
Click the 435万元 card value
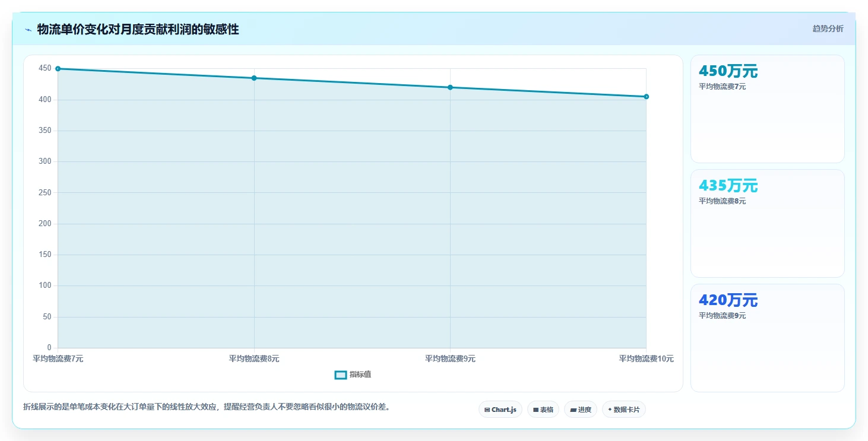728,186
